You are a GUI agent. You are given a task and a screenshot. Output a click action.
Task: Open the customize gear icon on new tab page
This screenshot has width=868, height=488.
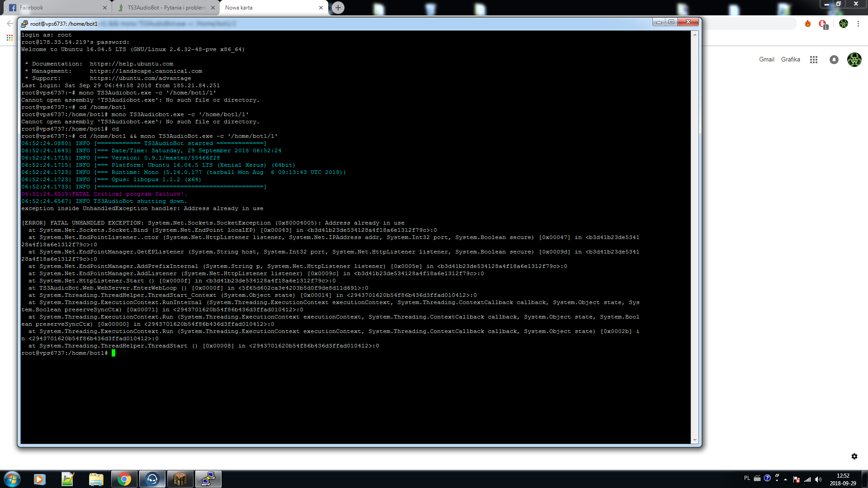854,456
